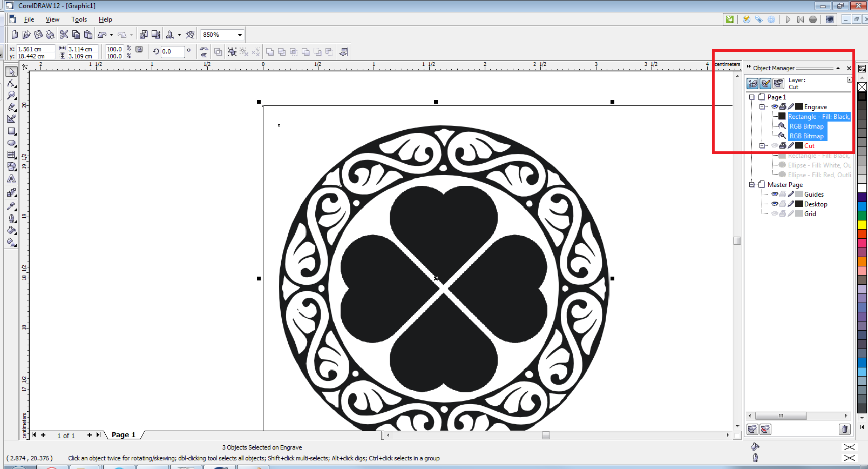Image resolution: width=868 pixels, height=469 pixels.
Task: Toggle visibility eye of Guides layer
Action: click(x=775, y=194)
